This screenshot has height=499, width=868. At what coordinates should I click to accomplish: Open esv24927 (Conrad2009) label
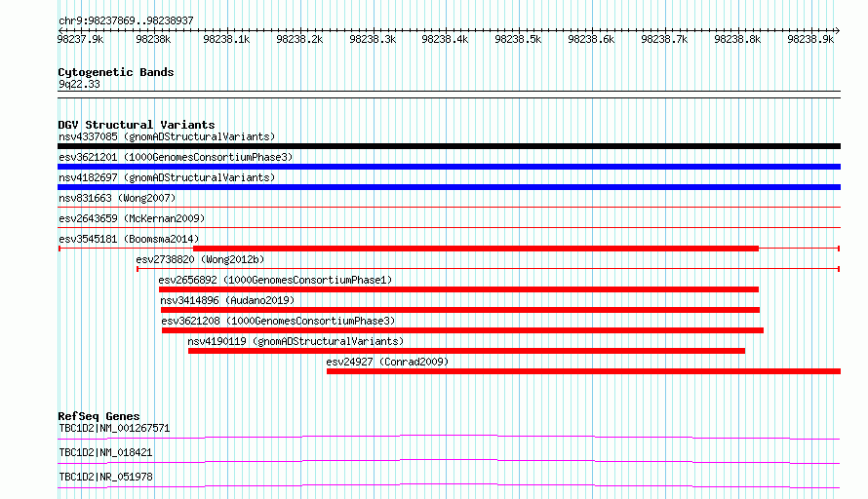387,362
